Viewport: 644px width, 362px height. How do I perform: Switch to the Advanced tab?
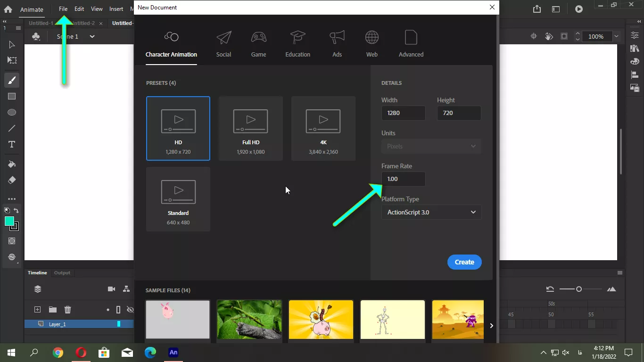(x=411, y=44)
